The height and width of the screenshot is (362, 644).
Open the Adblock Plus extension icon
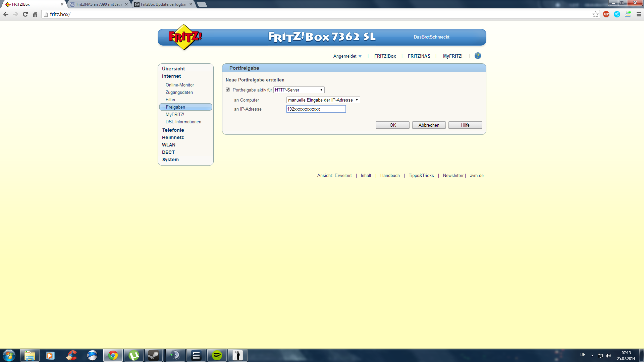(606, 14)
